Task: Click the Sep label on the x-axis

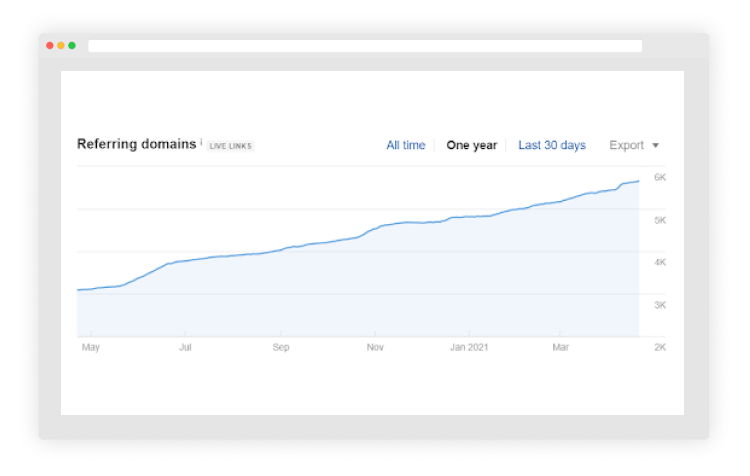Action: (x=281, y=348)
